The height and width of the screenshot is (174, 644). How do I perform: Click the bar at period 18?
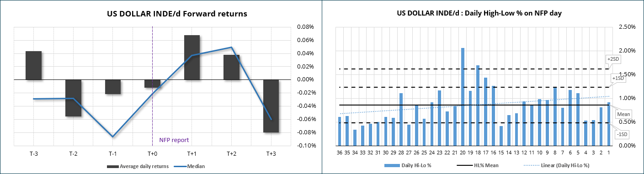478,105
